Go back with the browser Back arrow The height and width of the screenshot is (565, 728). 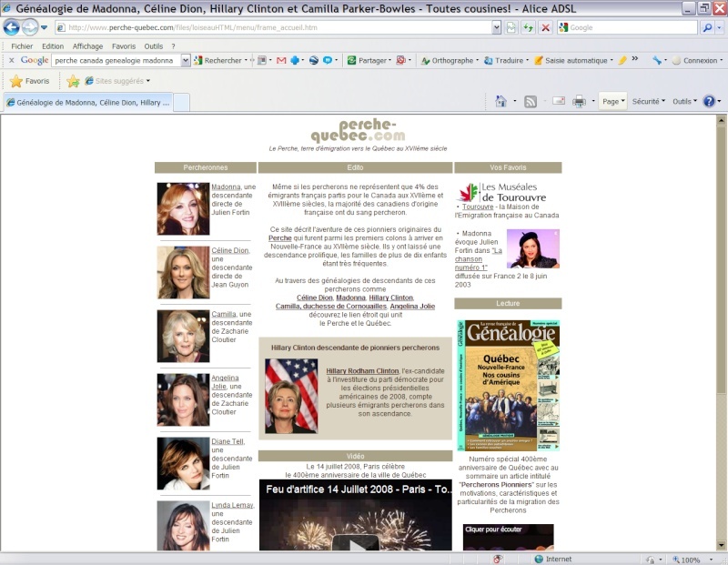pos(12,27)
